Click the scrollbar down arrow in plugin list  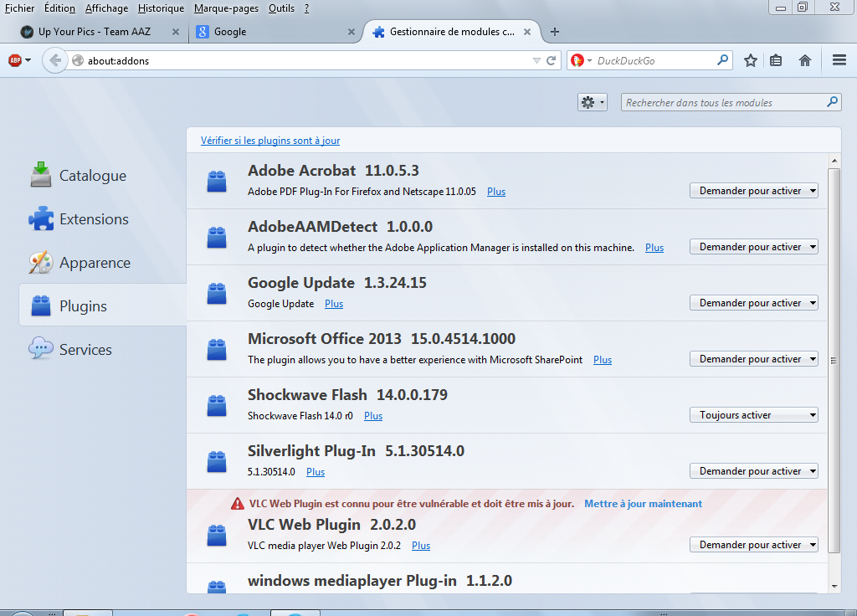[x=834, y=587]
